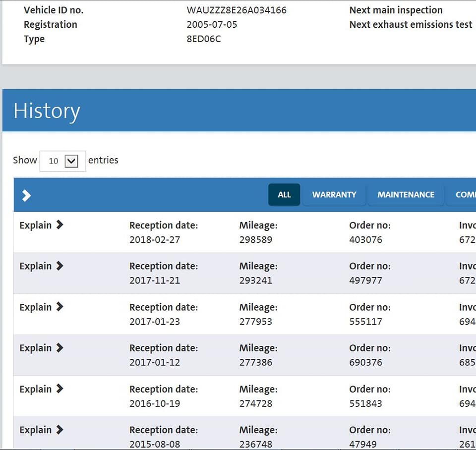Click the History section heading
The height and width of the screenshot is (450, 476).
(x=47, y=111)
